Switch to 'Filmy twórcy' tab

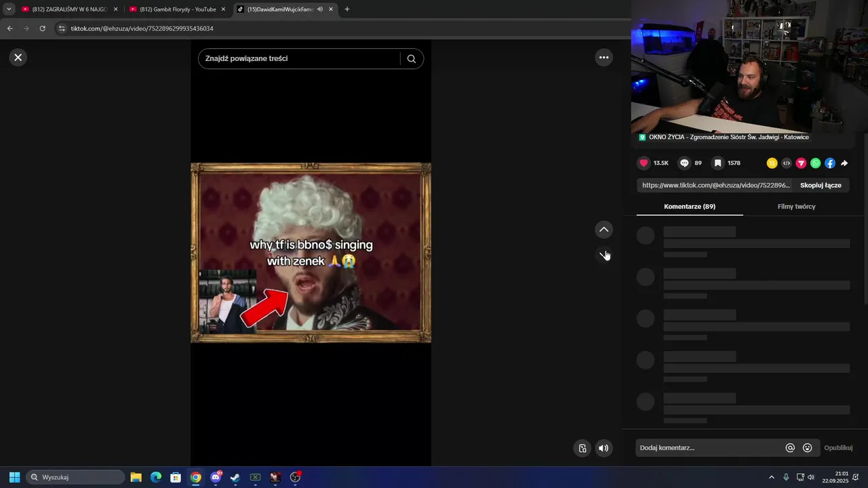click(796, 207)
